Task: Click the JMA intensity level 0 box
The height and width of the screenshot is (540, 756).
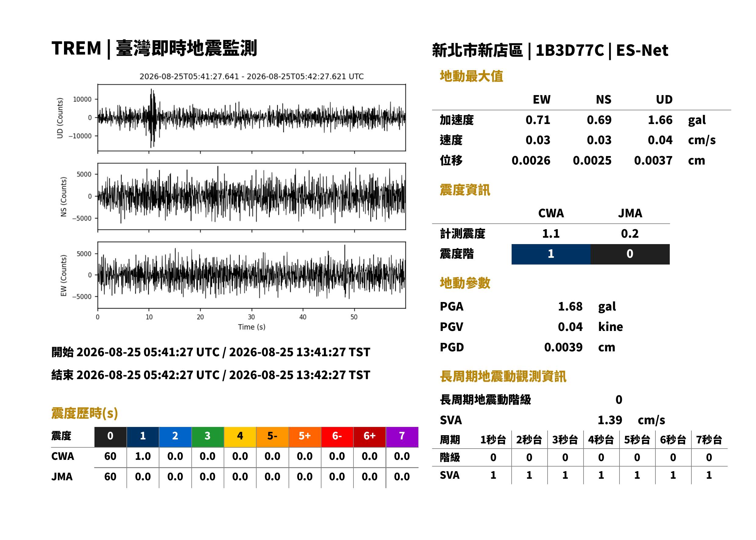Action: [x=630, y=254]
